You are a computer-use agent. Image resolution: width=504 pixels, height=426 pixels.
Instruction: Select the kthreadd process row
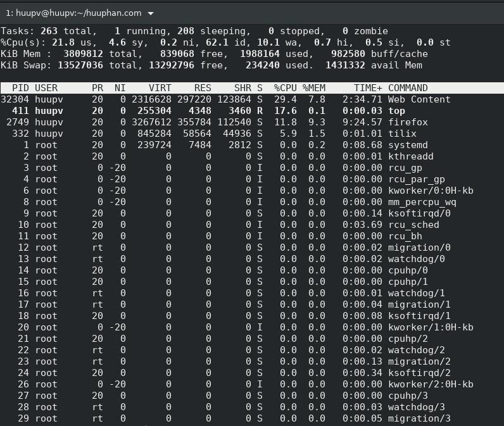coord(252,156)
